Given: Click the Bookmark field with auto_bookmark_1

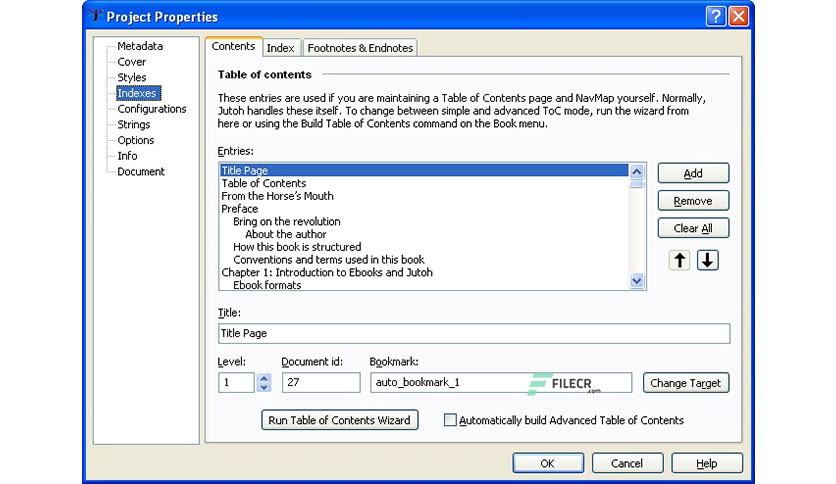Looking at the screenshot, I should coord(501,383).
